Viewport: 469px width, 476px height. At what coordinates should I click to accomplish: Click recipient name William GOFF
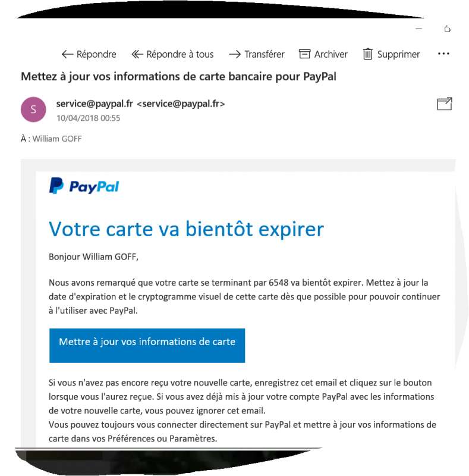57,139
